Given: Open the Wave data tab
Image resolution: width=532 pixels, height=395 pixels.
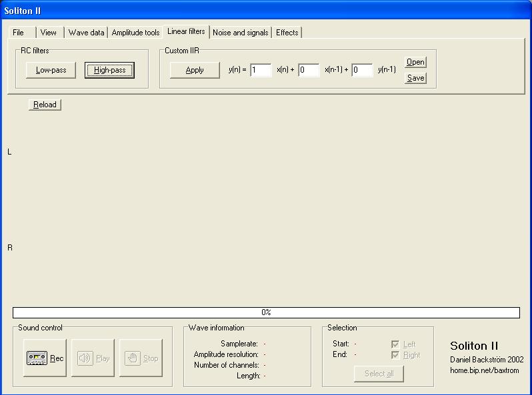Looking at the screenshot, I should 86,33.
